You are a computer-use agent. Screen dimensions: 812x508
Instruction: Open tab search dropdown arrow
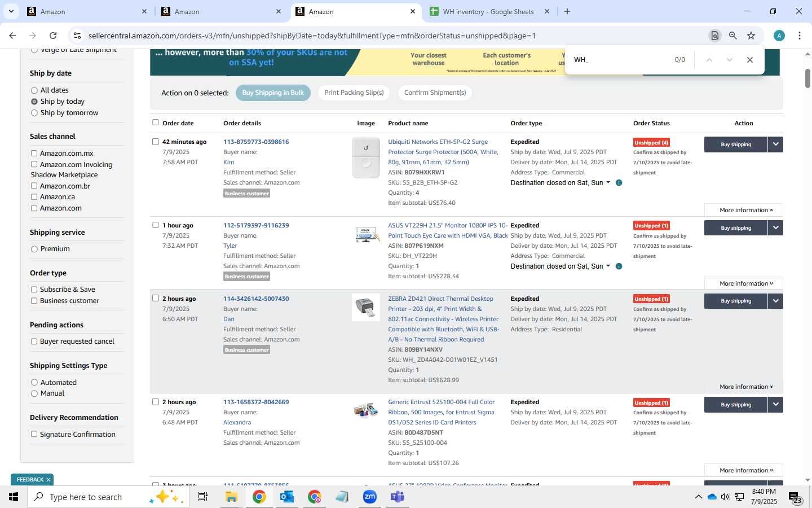11,11
